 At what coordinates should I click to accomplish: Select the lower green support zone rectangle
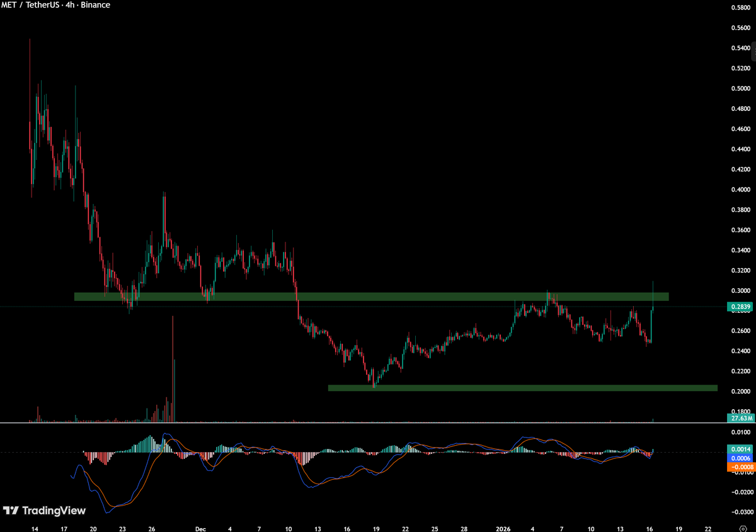[522, 388]
